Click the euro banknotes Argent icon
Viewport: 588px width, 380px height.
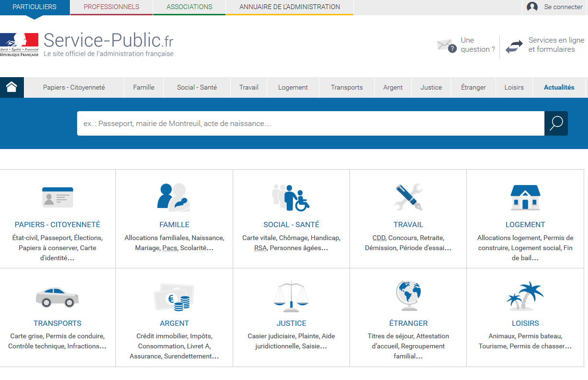click(x=174, y=297)
